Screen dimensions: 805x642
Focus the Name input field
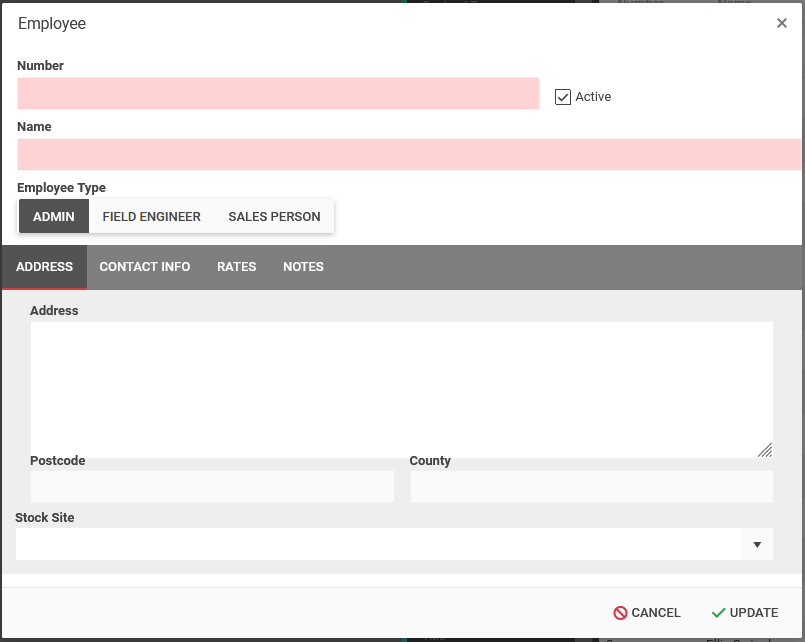[409, 154]
